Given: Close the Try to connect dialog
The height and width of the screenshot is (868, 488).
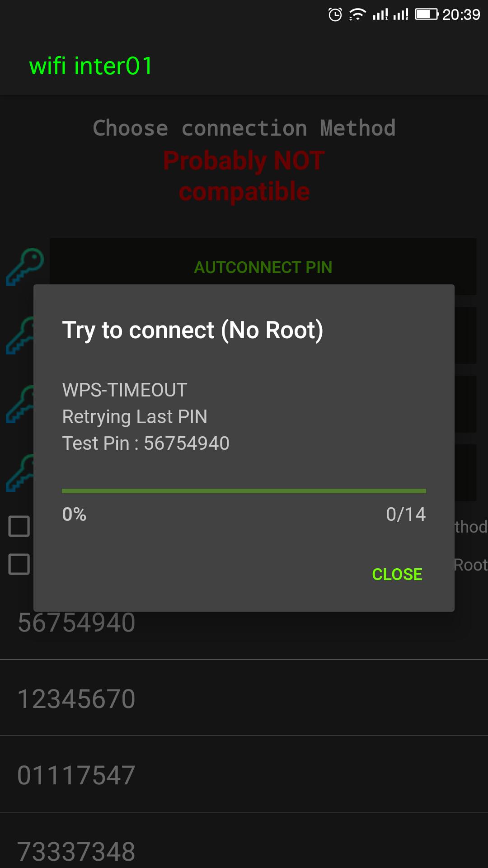Looking at the screenshot, I should 397,574.
